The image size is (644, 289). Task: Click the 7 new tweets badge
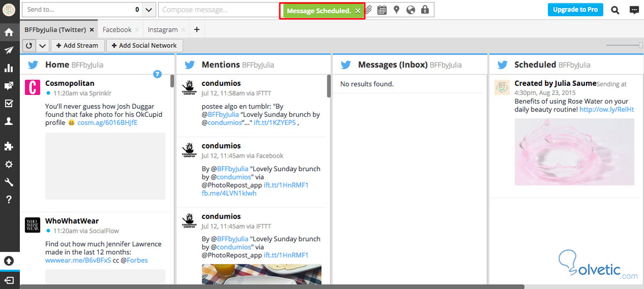pyautogui.click(x=157, y=74)
